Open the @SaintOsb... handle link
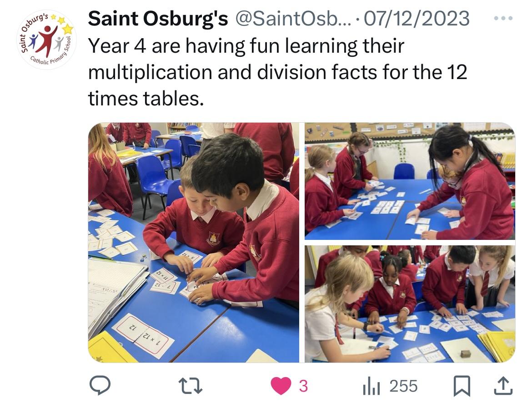Image resolution: width=532 pixels, height=413 pixels. [291, 19]
